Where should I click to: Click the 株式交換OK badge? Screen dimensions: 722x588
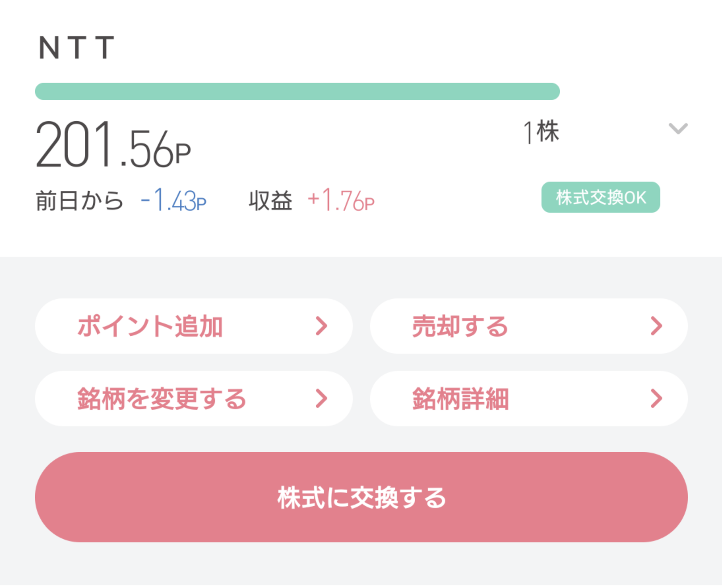point(600,197)
